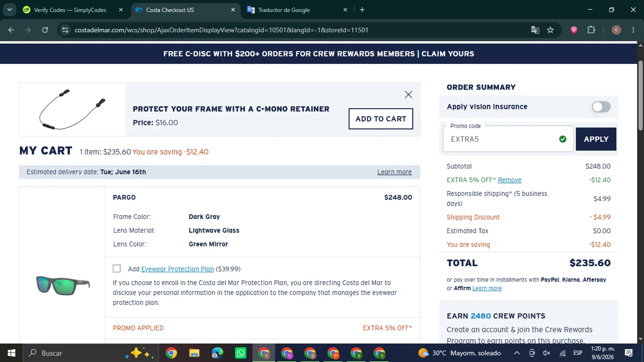Show hidden system tray icons
644x362 pixels.
pos(517,353)
